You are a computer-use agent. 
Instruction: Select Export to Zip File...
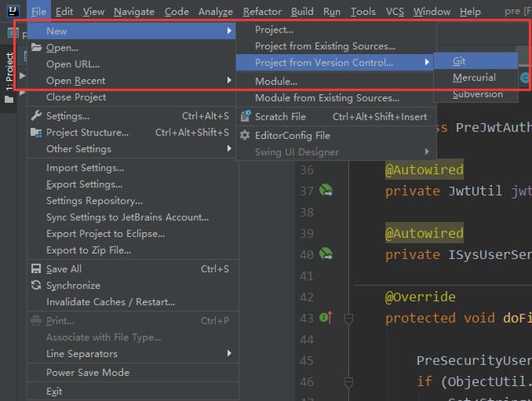131,250
